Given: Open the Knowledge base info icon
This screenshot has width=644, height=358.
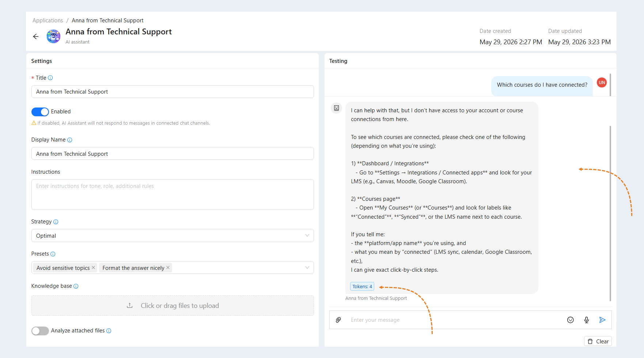Looking at the screenshot, I should [x=76, y=286].
